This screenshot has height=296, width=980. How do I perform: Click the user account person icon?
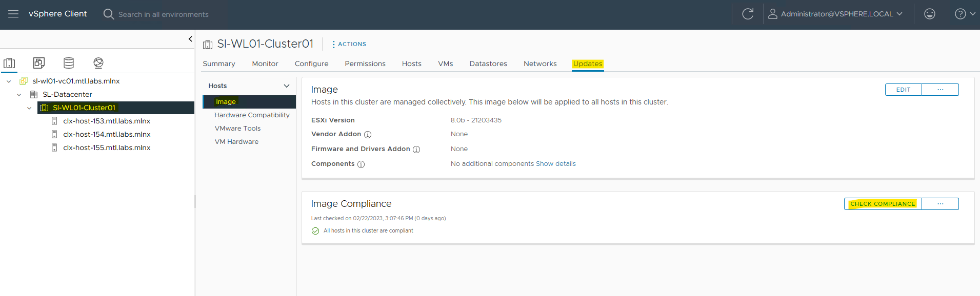click(772, 14)
